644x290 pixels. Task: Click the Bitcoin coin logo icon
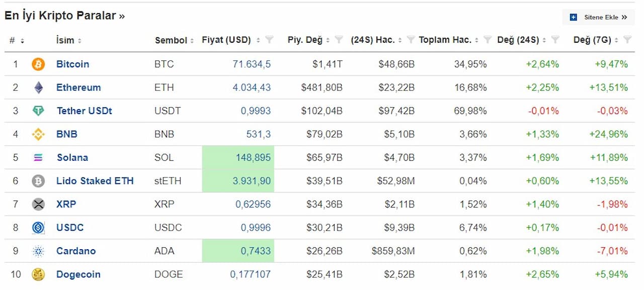pyautogui.click(x=38, y=64)
